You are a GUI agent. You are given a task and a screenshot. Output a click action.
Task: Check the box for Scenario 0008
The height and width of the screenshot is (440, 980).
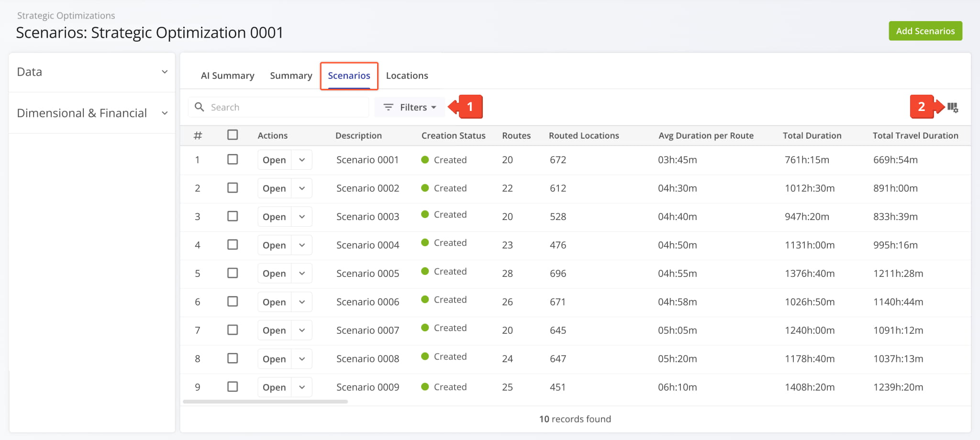[x=233, y=358]
